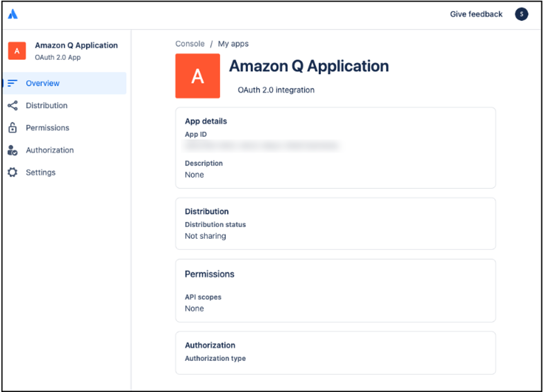
Task: Click the small orange app icon in sidebar
Action: click(x=17, y=51)
